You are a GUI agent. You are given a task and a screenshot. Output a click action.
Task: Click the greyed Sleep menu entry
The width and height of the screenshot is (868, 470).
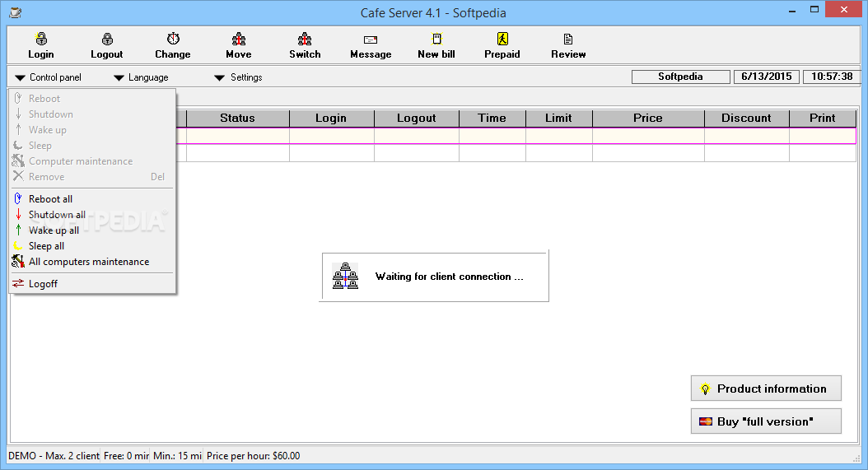tap(92, 145)
